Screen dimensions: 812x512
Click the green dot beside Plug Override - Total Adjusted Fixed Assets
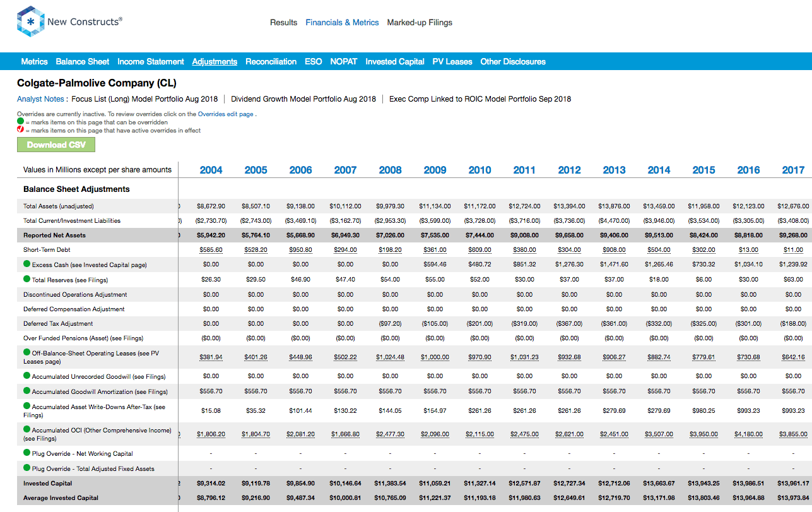[x=27, y=468]
